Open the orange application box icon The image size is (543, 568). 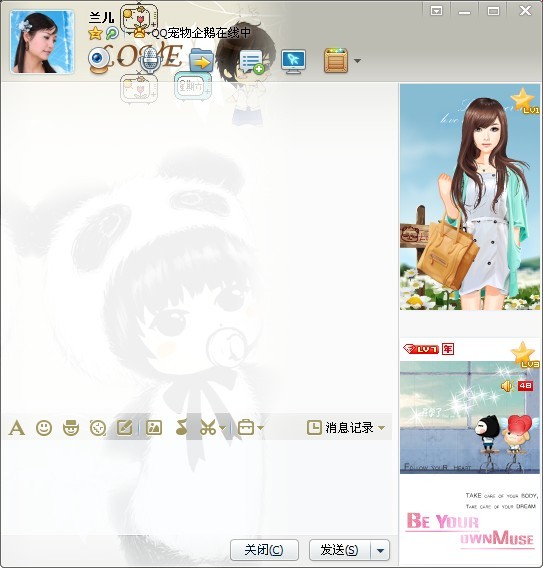coord(336,60)
